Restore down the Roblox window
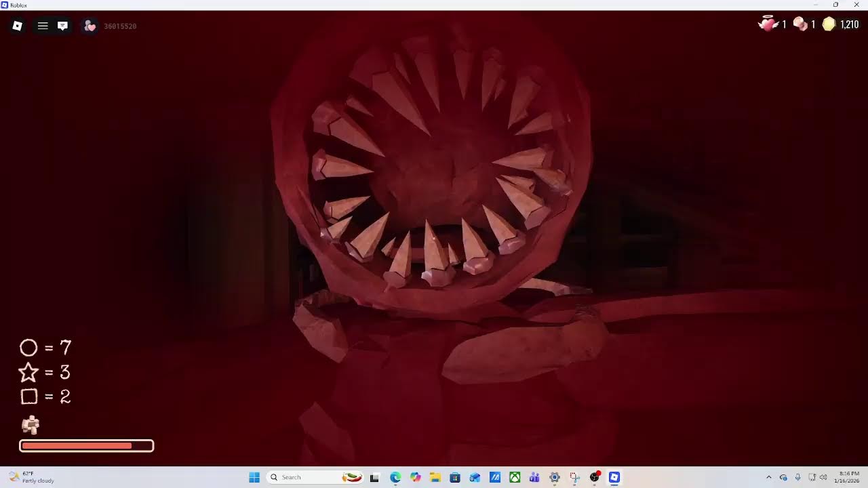The image size is (868, 488). point(835,5)
